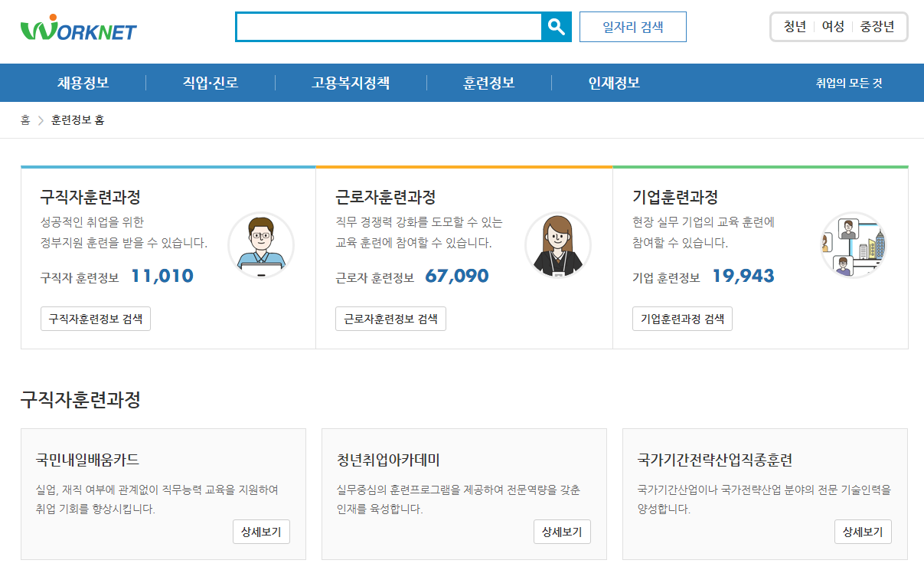Click 취업의 모든 것 in the navigation bar
The width and height of the screenshot is (924, 570).
click(x=847, y=83)
